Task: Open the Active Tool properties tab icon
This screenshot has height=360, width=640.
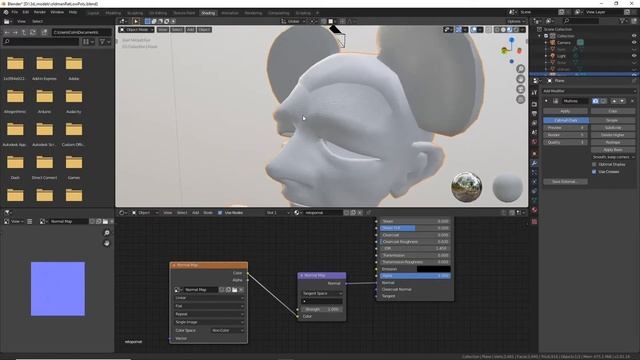Action: (534, 93)
